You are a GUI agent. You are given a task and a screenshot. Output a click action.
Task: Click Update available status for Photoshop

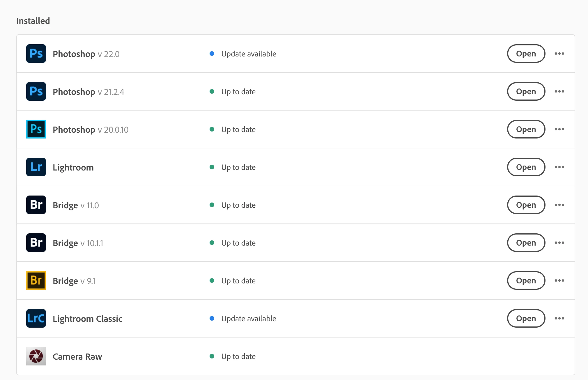click(249, 54)
